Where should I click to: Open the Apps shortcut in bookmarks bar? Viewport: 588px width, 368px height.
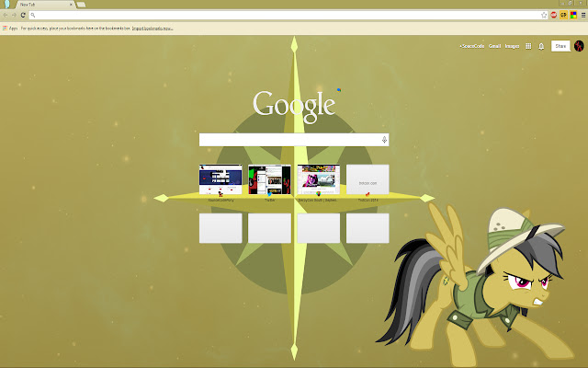[10, 29]
